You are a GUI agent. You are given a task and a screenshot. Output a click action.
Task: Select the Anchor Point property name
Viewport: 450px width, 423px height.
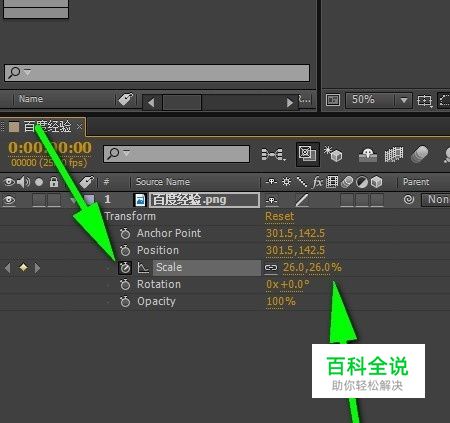pos(169,233)
